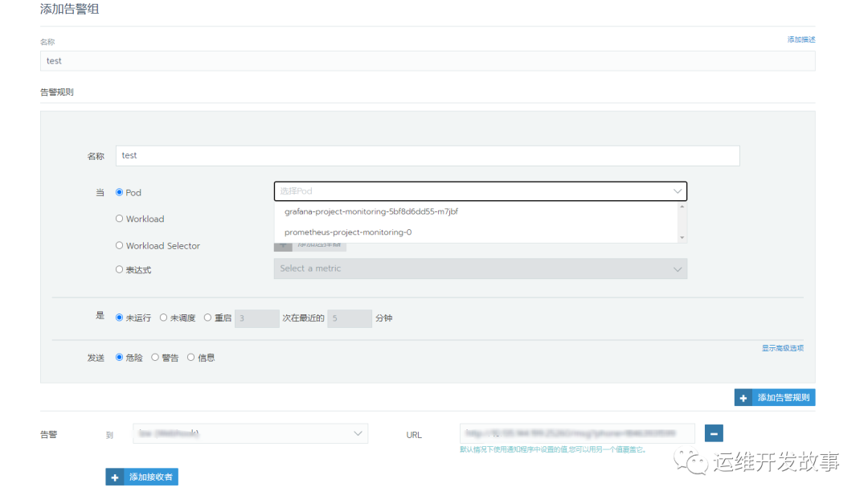Select the 警告 severity radio button
The width and height of the screenshot is (868, 500).
tap(155, 357)
